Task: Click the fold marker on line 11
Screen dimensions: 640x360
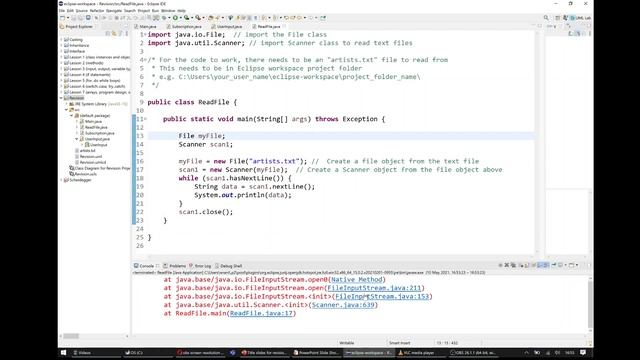Action: click(x=146, y=119)
